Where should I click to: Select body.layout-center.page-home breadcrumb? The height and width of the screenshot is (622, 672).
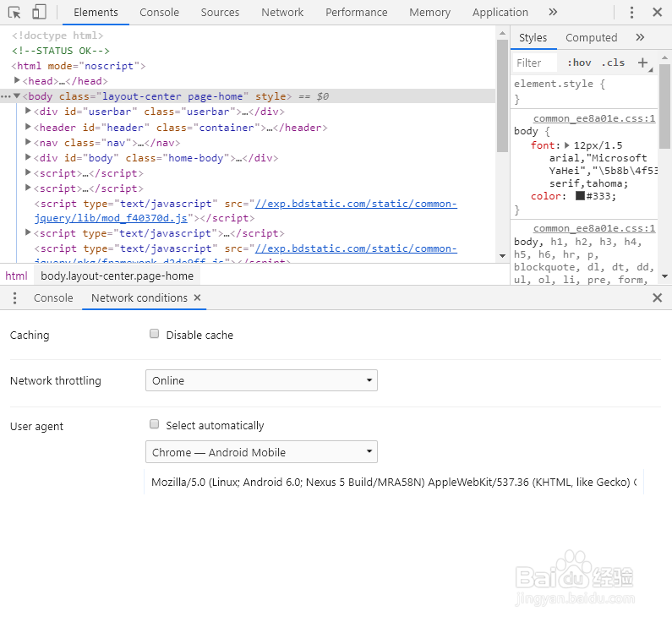click(117, 276)
